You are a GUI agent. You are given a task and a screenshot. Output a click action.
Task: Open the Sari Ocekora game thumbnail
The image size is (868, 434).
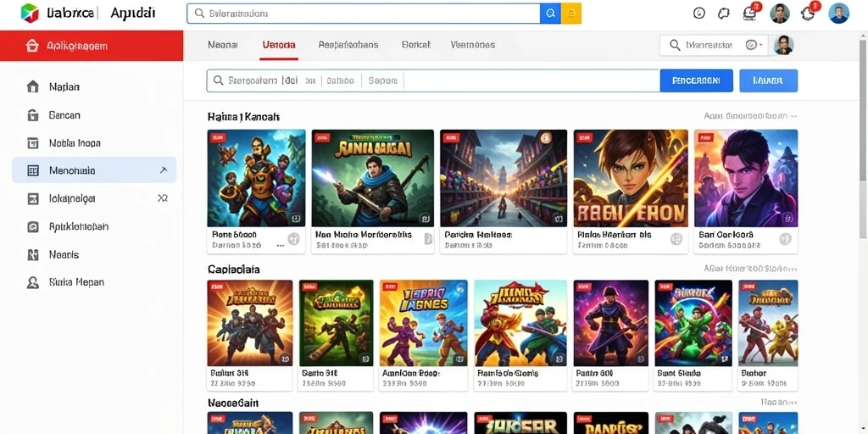[x=746, y=178]
